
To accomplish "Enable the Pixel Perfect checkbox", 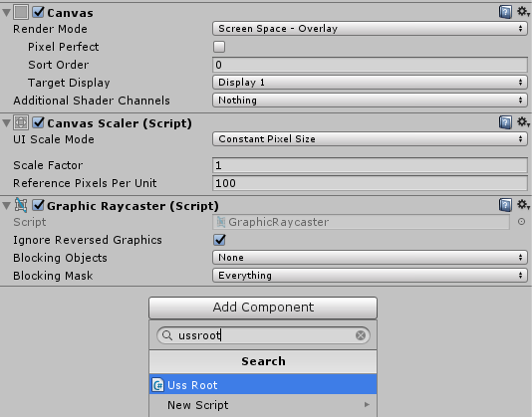I will (219, 47).
